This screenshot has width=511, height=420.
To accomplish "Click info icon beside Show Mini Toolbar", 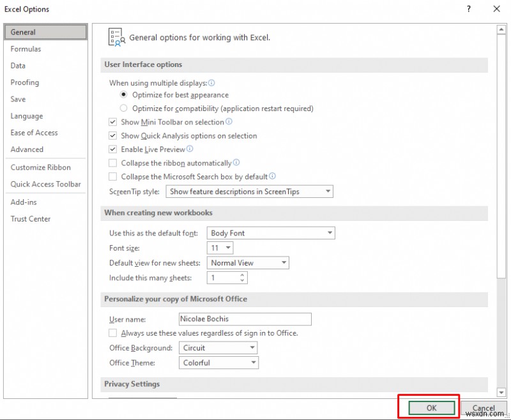I will [229, 121].
